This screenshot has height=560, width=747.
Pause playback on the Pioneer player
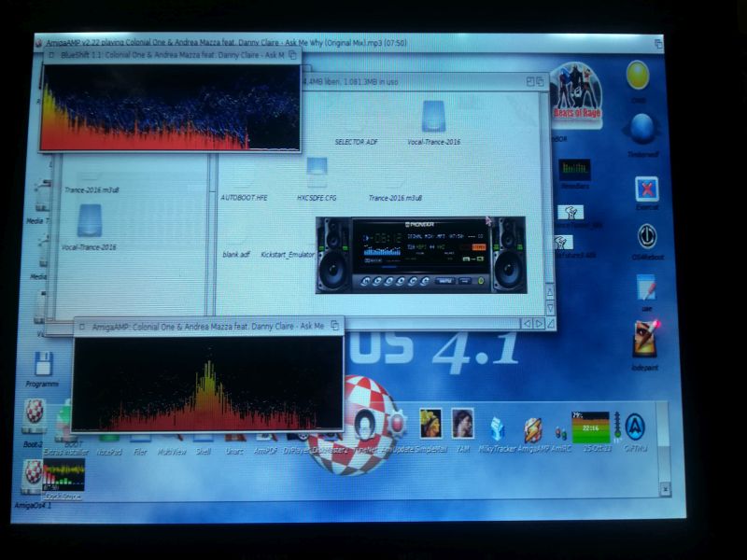pos(388,282)
